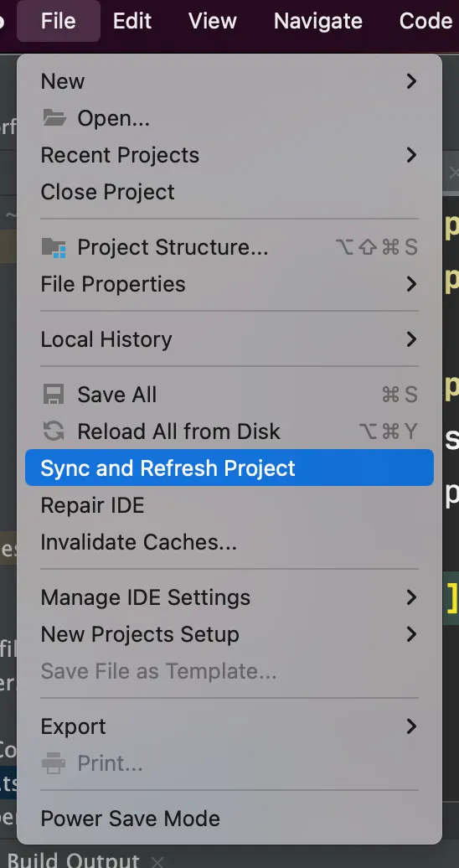Expand the Export submenu arrow
The image size is (459, 868).
tap(410, 726)
